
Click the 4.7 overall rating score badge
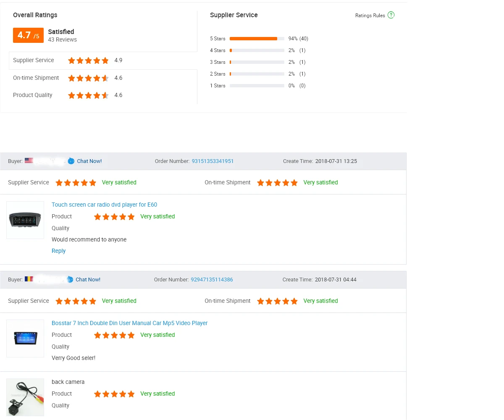(28, 36)
